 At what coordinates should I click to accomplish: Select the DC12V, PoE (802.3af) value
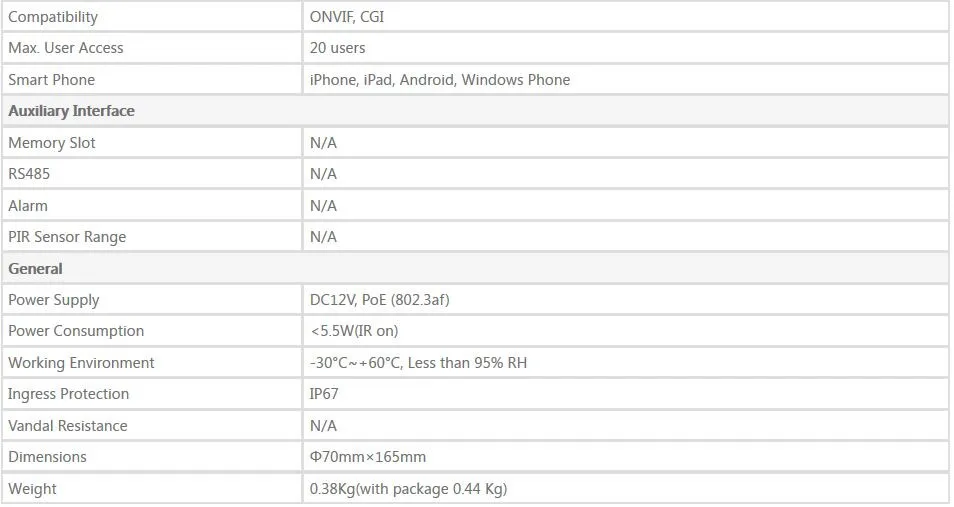point(380,300)
